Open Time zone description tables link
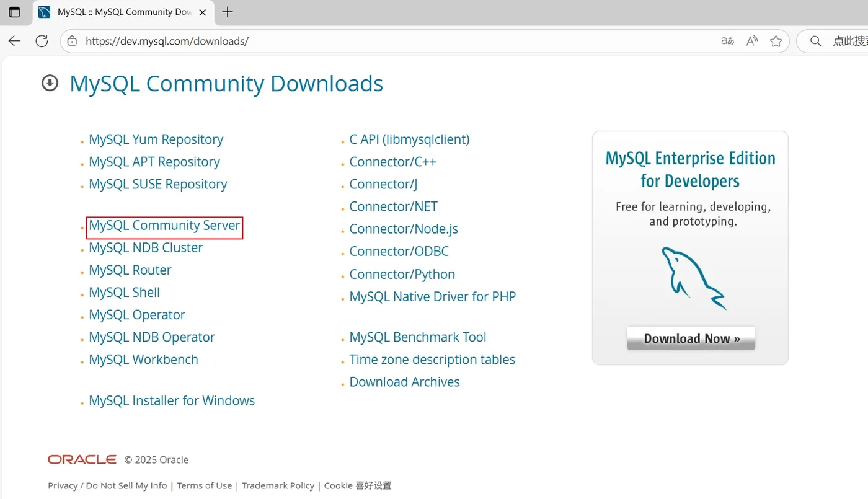The height and width of the screenshot is (499, 868). pos(432,360)
